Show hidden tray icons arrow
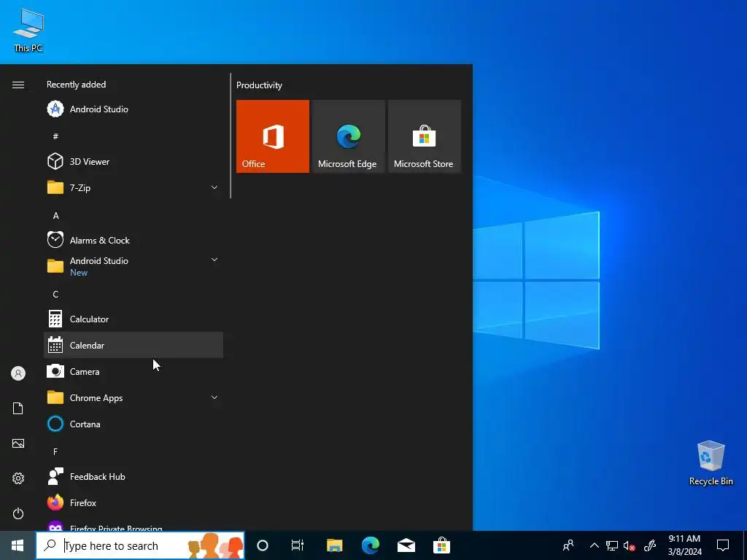Viewport: 747px width, 560px height. 594,545
